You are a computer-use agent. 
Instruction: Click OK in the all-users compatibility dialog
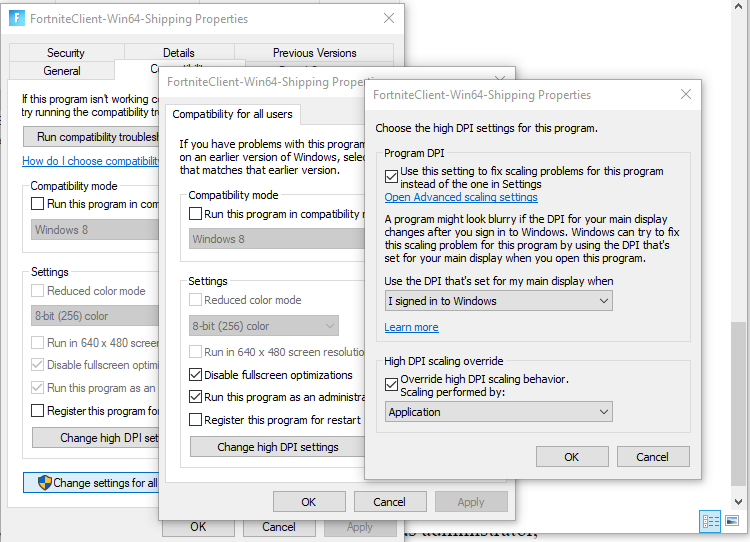tap(309, 502)
